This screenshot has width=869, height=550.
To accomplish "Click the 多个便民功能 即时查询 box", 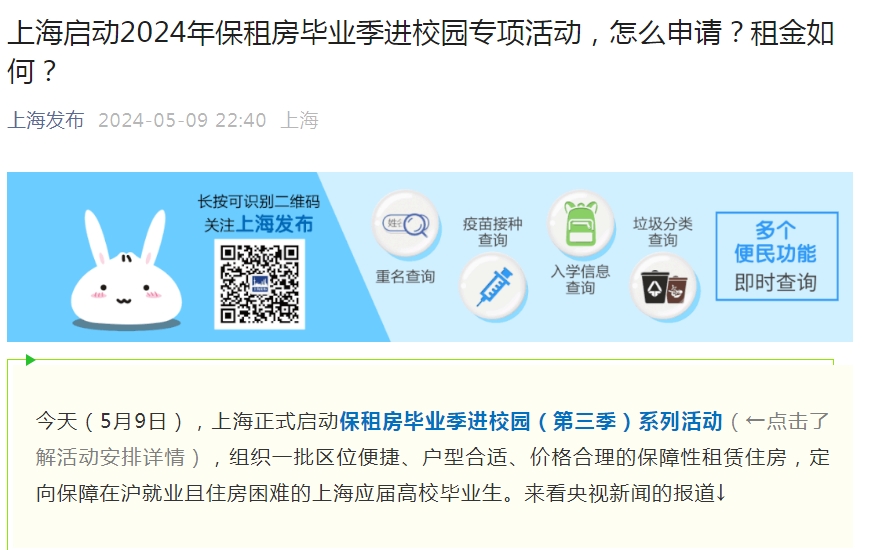I will click(776, 256).
